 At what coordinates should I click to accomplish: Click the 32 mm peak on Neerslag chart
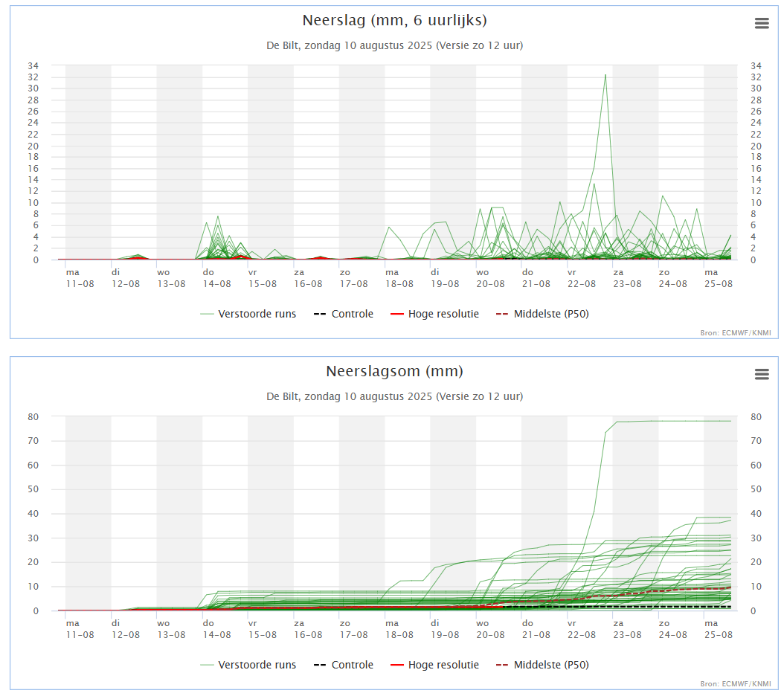605,76
